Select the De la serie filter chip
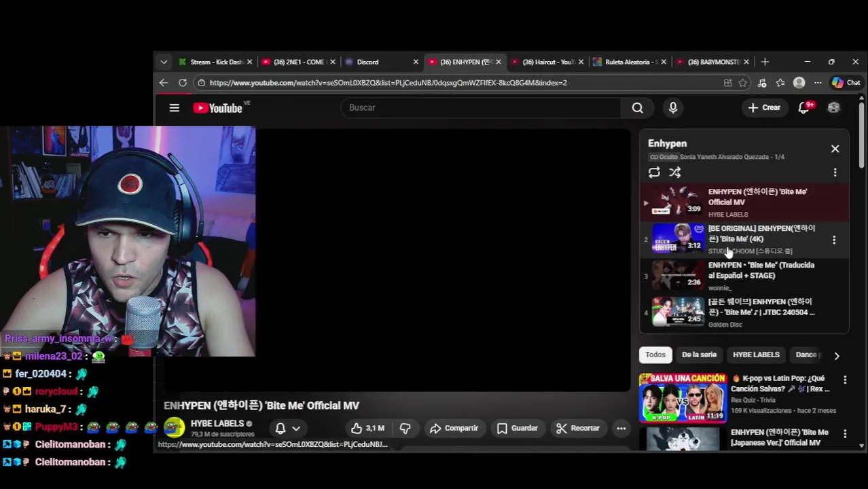 [699, 355]
